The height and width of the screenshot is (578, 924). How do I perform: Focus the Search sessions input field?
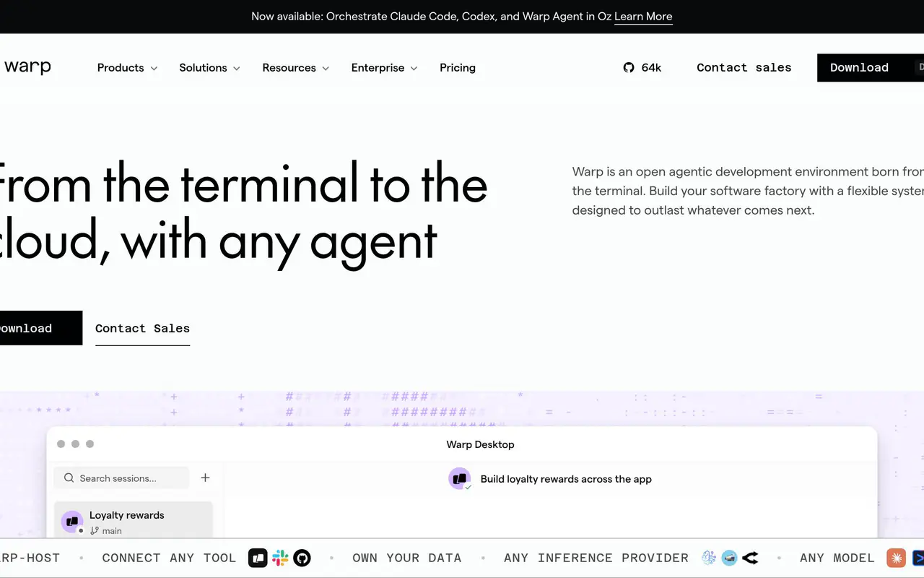tap(121, 478)
